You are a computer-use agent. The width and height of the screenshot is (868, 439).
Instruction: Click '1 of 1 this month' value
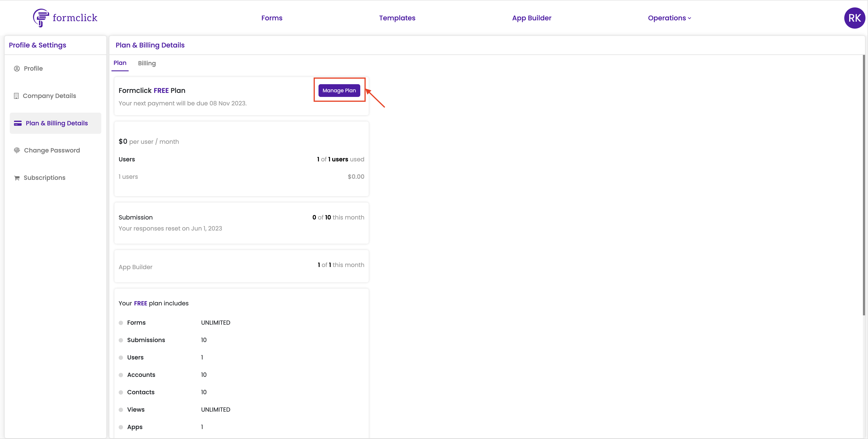[x=341, y=265]
